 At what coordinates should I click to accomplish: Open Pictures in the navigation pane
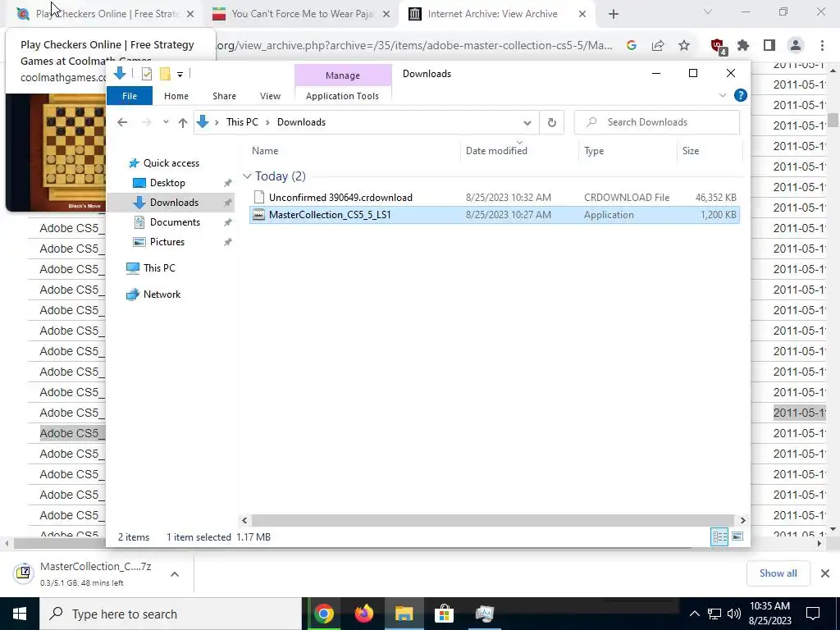tap(167, 242)
